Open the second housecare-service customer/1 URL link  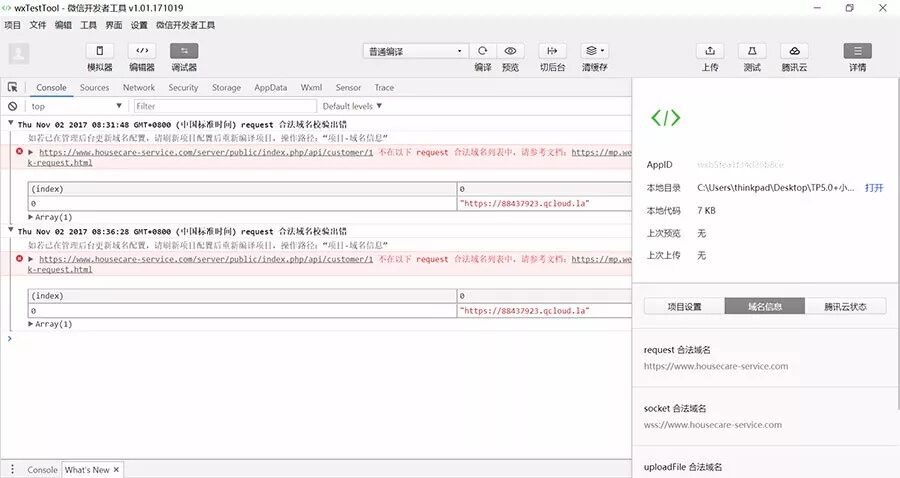[x=206, y=259]
